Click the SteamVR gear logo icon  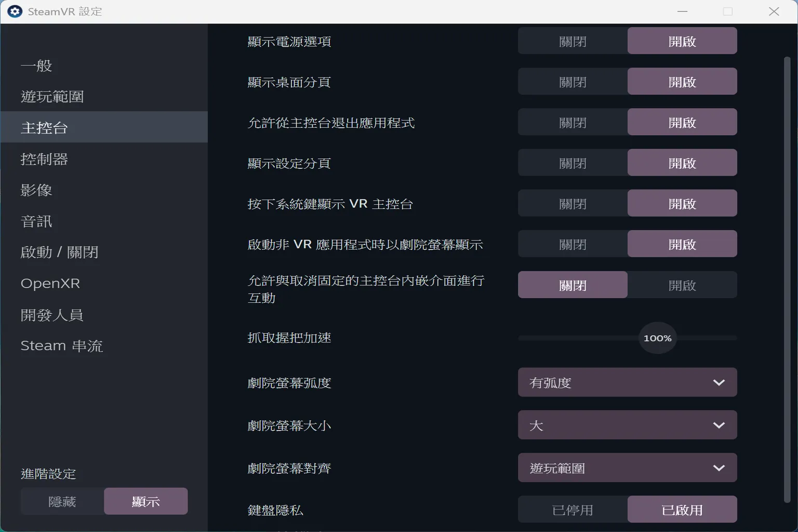pos(15,11)
